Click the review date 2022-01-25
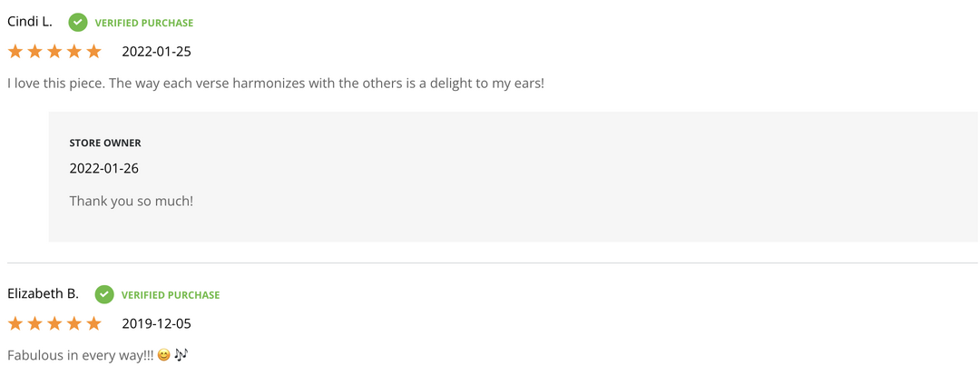The width and height of the screenshot is (980, 376). click(156, 52)
